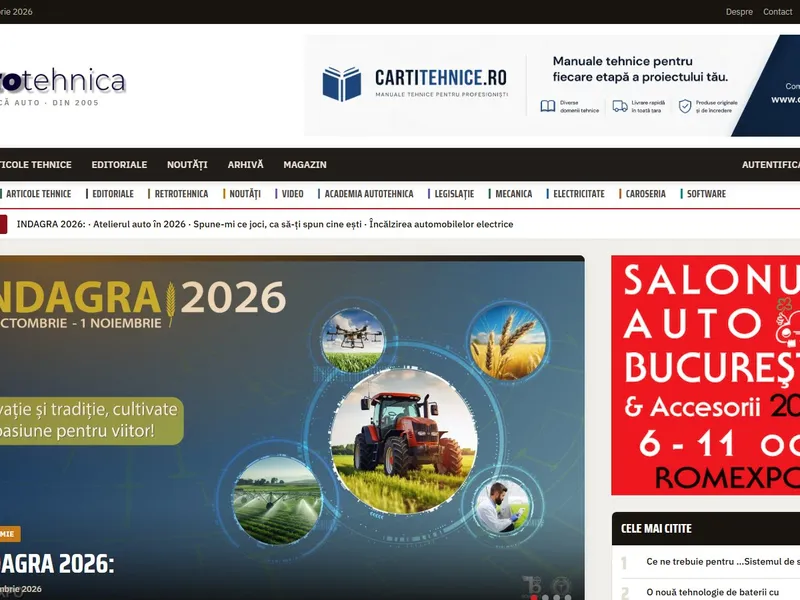
Task: Click the orange category badge on hero
Action: (10, 534)
